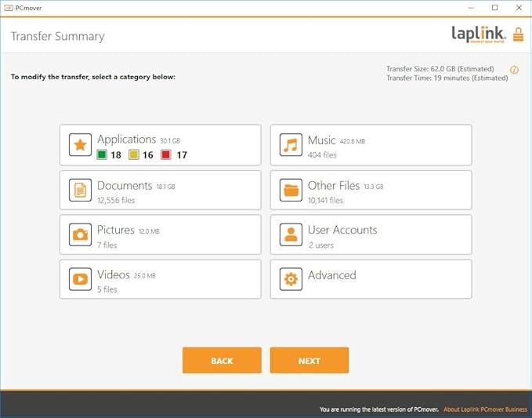This screenshot has width=532, height=418.
Task: Click the Applications star icon
Action: coord(80,145)
